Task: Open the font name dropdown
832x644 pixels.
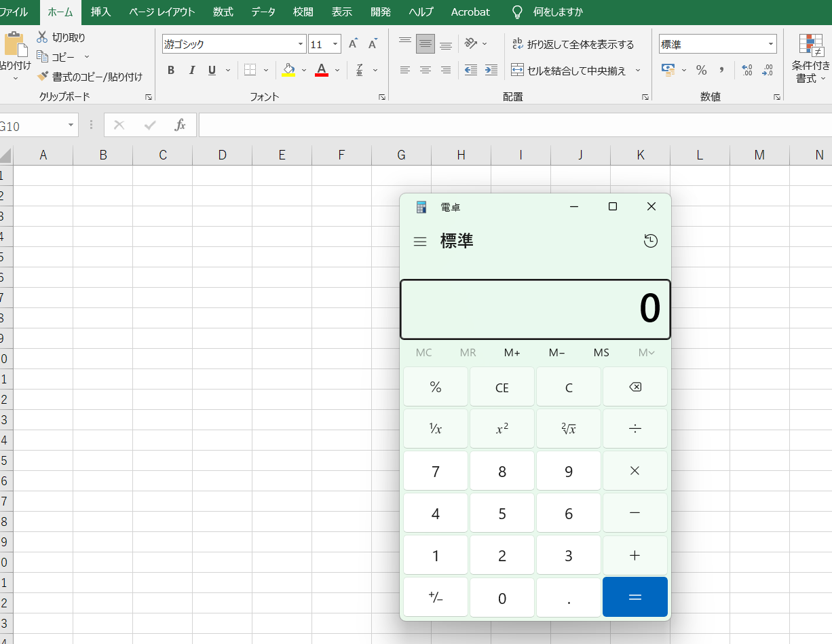Action: point(301,44)
